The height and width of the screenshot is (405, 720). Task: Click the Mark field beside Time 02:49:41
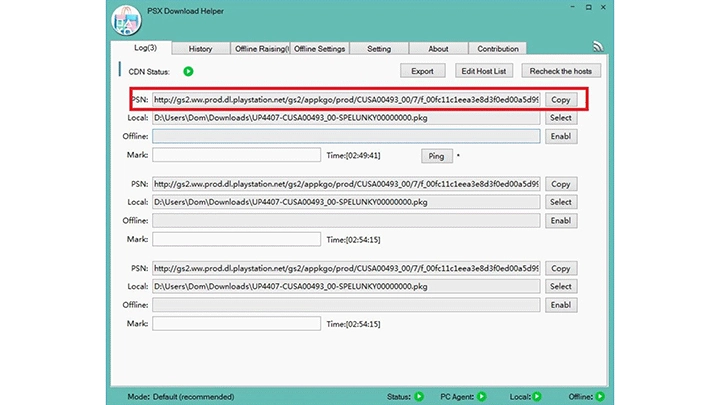point(236,155)
